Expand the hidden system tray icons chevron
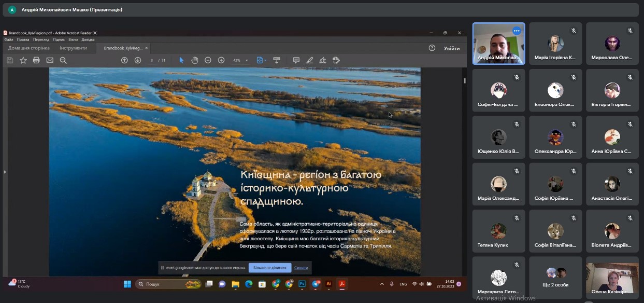This screenshot has height=303, width=644. (x=382, y=284)
